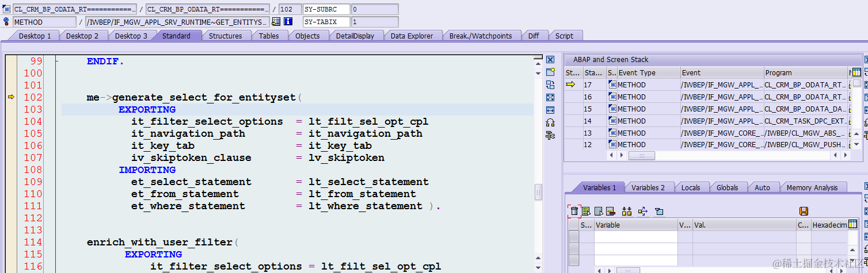Screen dimensions: 868x273
Task: Select the first row selector in Variables table
Action: click(x=574, y=236)
